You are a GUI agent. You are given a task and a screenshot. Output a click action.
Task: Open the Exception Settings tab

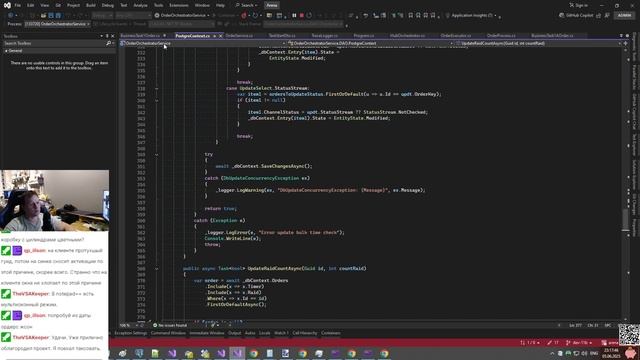(130, 333)
